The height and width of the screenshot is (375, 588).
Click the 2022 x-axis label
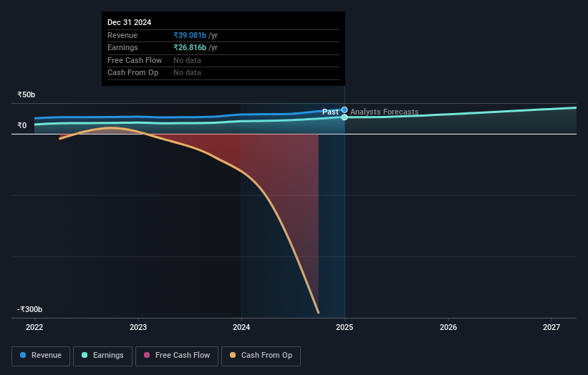click(x=34, y=327)
